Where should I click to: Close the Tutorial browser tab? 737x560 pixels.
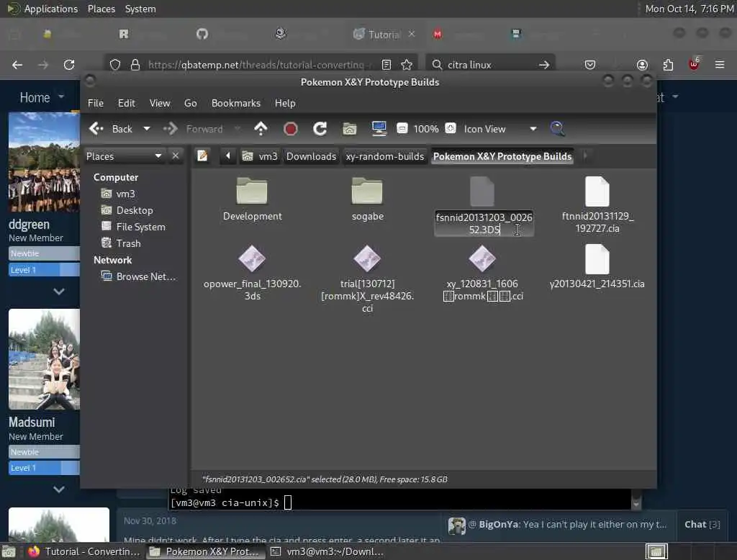[412, 34]
